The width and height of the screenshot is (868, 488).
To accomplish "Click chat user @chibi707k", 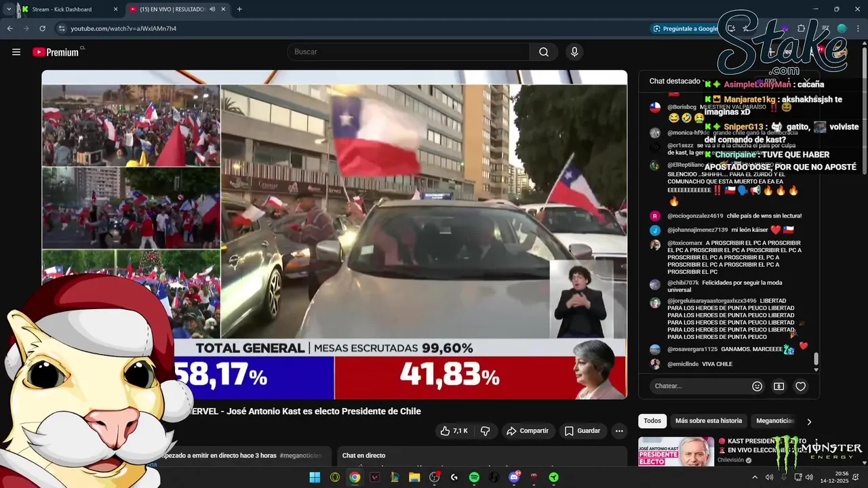I will (683, 283).
